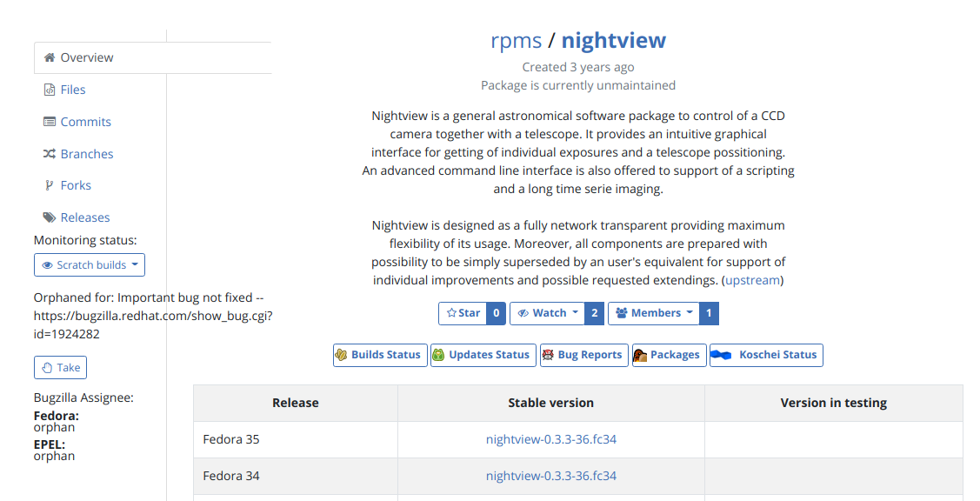
Task: Open the Forks page
Action: [76, 185]
